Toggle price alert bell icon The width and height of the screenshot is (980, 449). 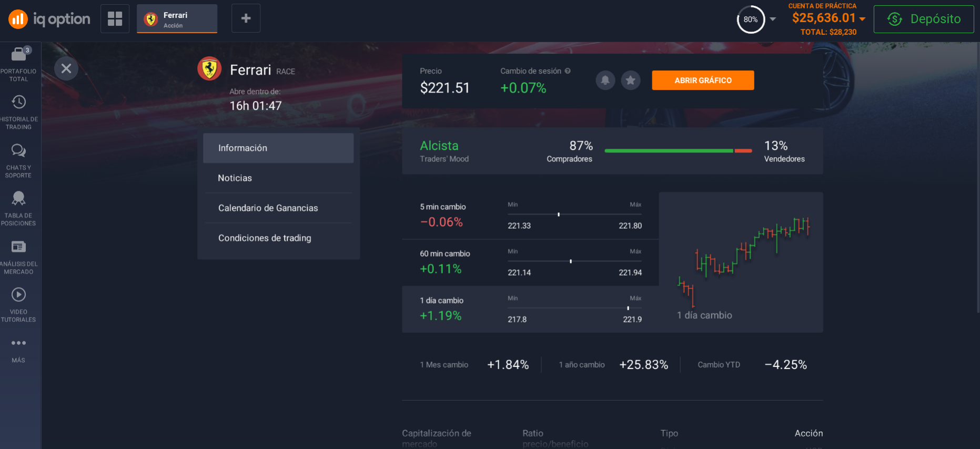(605, 80)
